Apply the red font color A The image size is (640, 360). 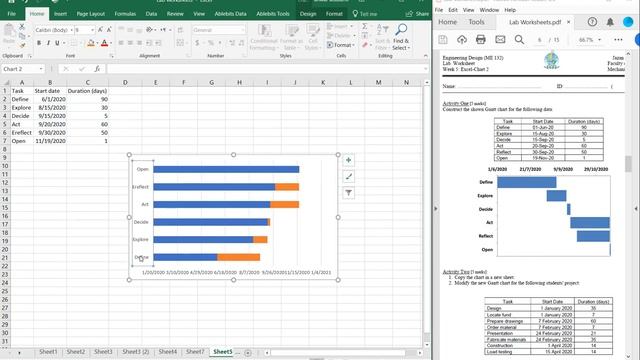[x=104, y=43]
